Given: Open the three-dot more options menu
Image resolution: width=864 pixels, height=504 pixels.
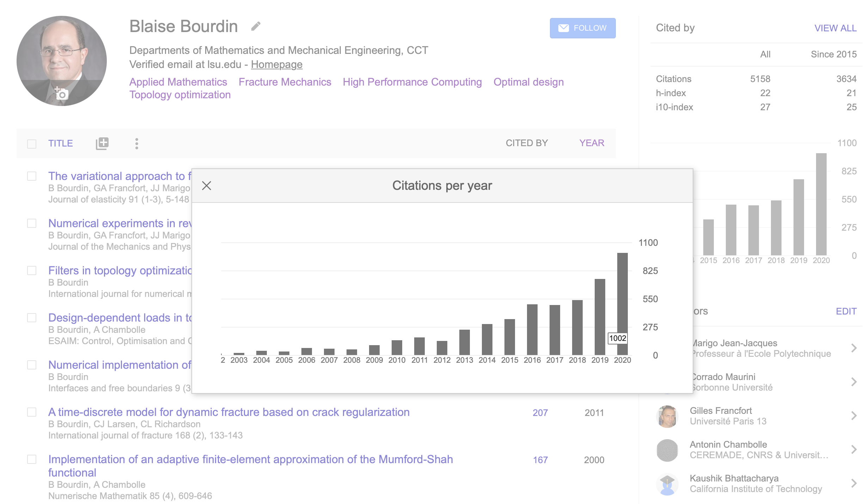Looking at the screenshot, I should 137,143.
